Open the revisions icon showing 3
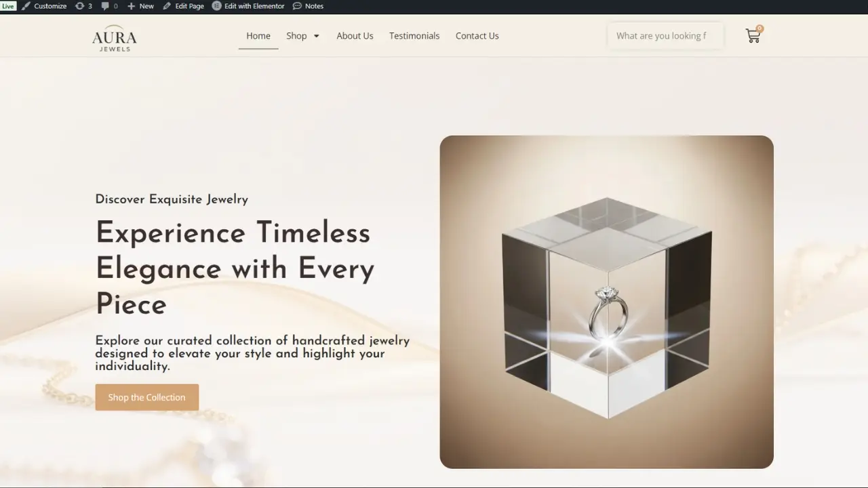Image resolution: width=868 pixels, height=488 pixels. coord(80,6)
